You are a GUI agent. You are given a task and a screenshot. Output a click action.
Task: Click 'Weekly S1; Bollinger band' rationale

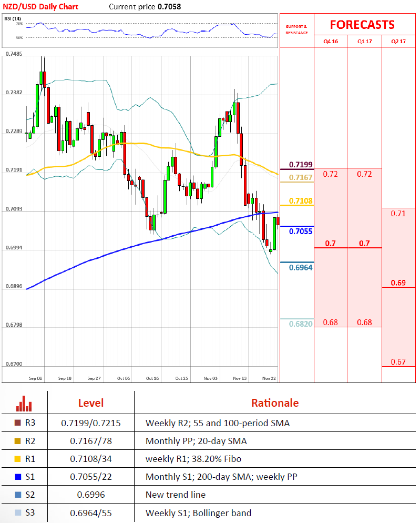[x=199, y=512]
